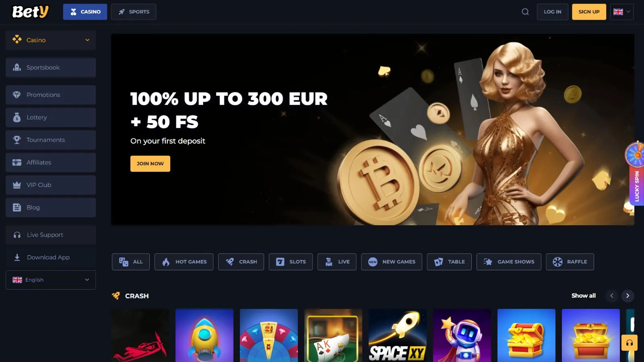Select the Slots category filter
644x362 pixels.
(x=291, y=262)
